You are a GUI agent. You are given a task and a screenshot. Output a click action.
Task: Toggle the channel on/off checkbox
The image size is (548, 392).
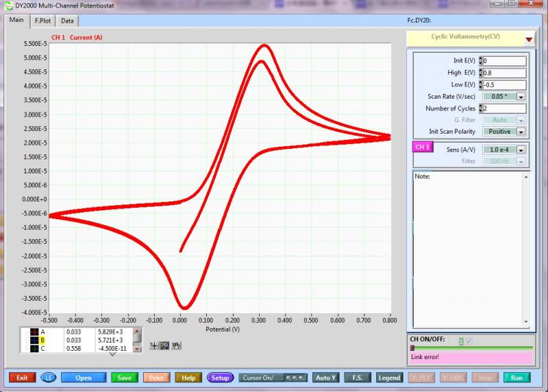pyautogui.click(x=469, y=341)
